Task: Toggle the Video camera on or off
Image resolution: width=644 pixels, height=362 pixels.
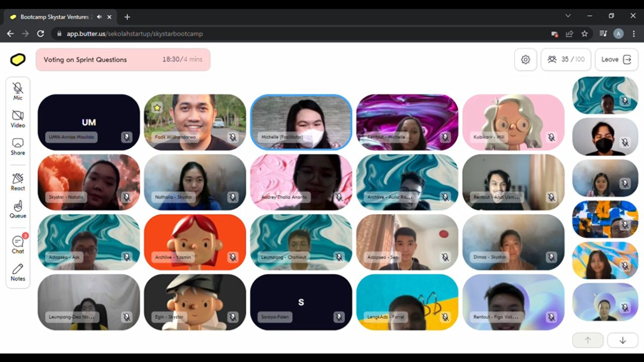Action: 18,118
